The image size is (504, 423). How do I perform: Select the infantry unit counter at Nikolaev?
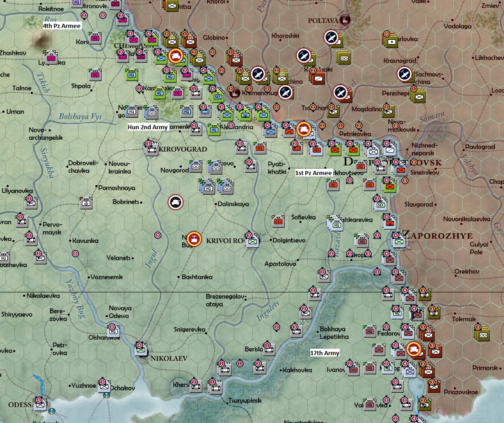(141, 350)
